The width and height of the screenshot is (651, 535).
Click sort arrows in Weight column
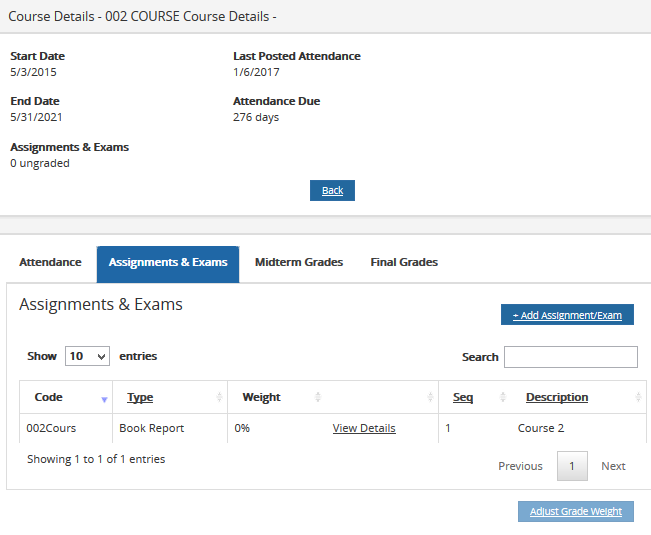[x=318, y=398]
